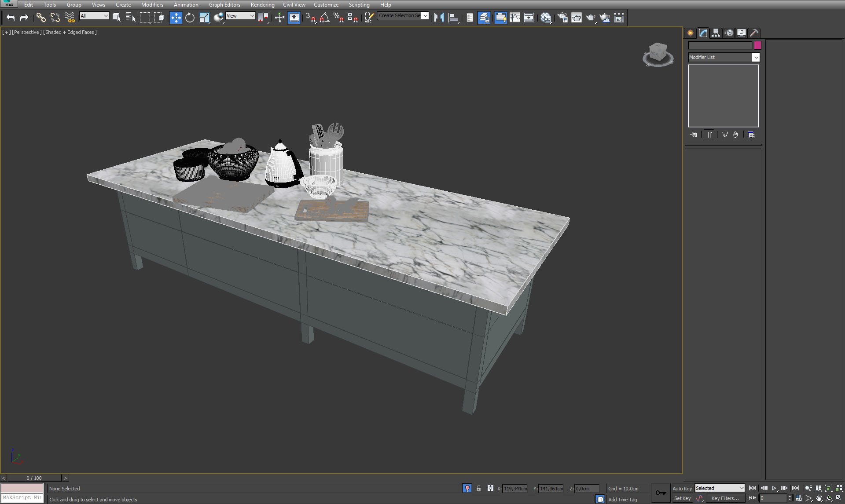Open the Modifiers menu
Viewport: 845px width, 504px height.
click(x=152, y=5)
